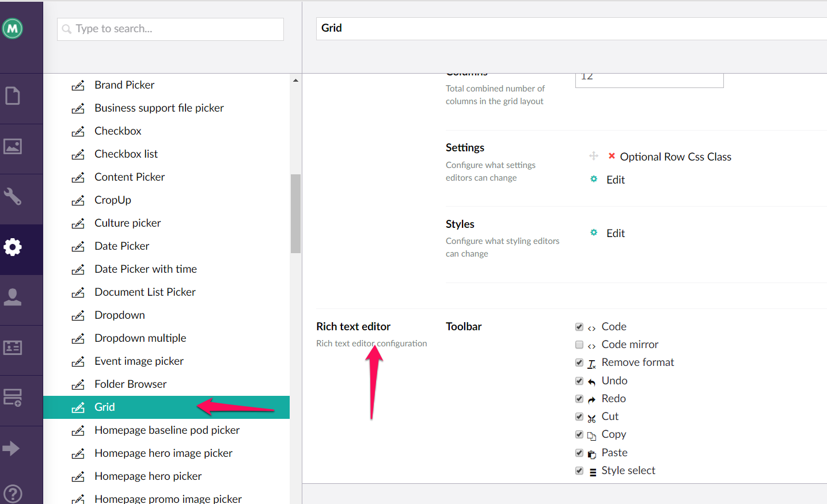Open the Help question mark icon

[13, 494]
